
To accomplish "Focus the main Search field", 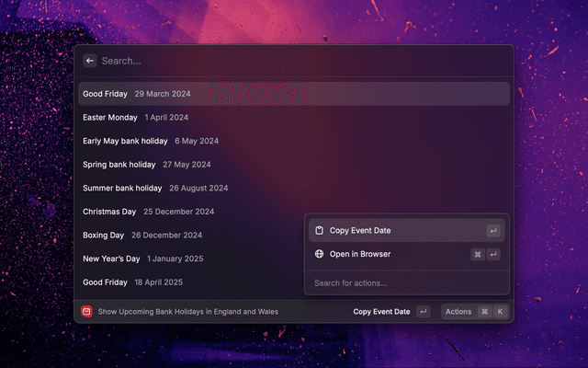I will [x=276, y=61].
